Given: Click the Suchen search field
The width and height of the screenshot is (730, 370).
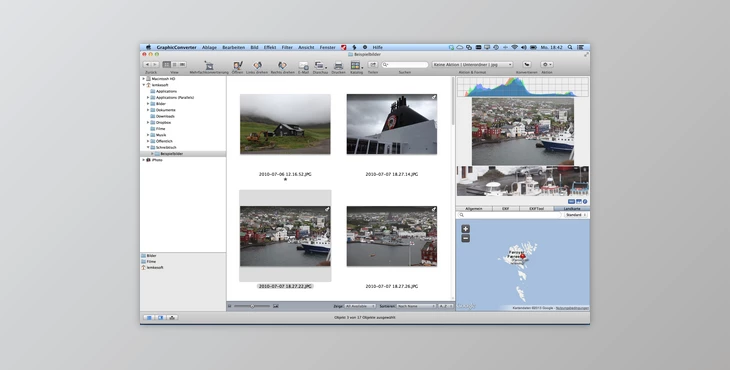Looking at the screenshot, I should coord(405,65).
